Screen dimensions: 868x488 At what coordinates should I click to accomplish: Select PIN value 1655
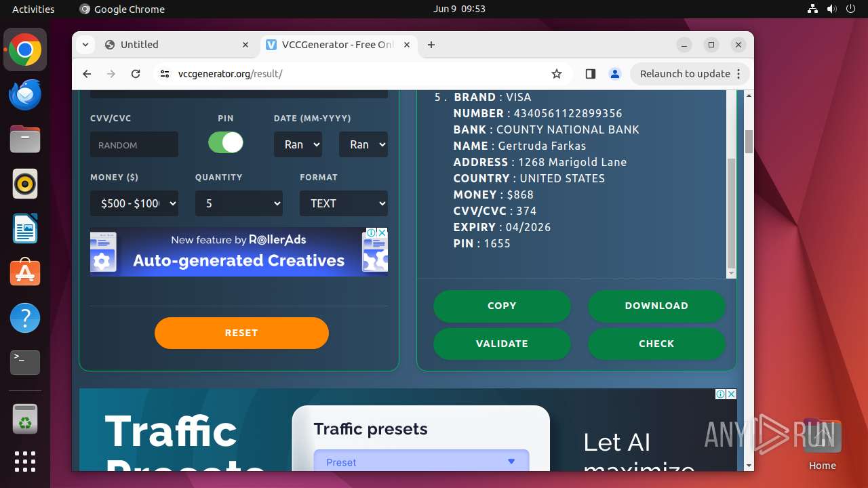[497, 243]
